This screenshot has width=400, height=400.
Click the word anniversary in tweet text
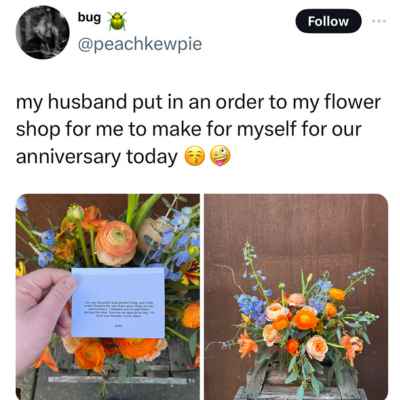click(x=68, y=157)
